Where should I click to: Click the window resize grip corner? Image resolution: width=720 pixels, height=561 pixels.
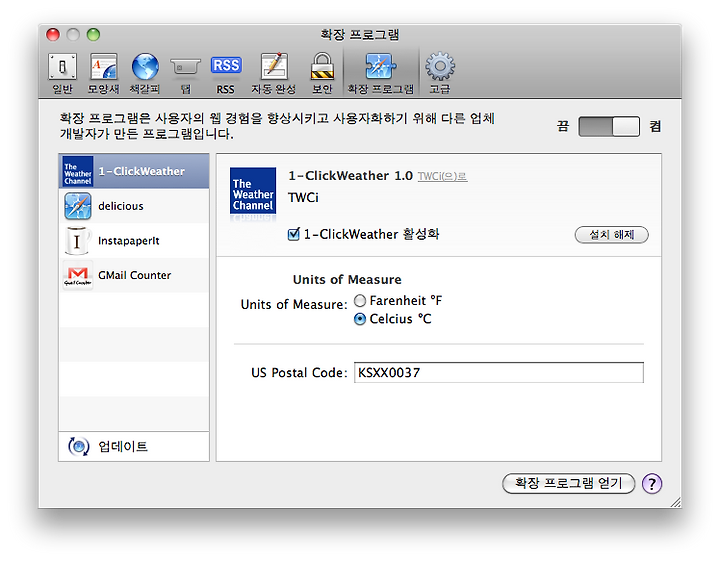[675, 502]
